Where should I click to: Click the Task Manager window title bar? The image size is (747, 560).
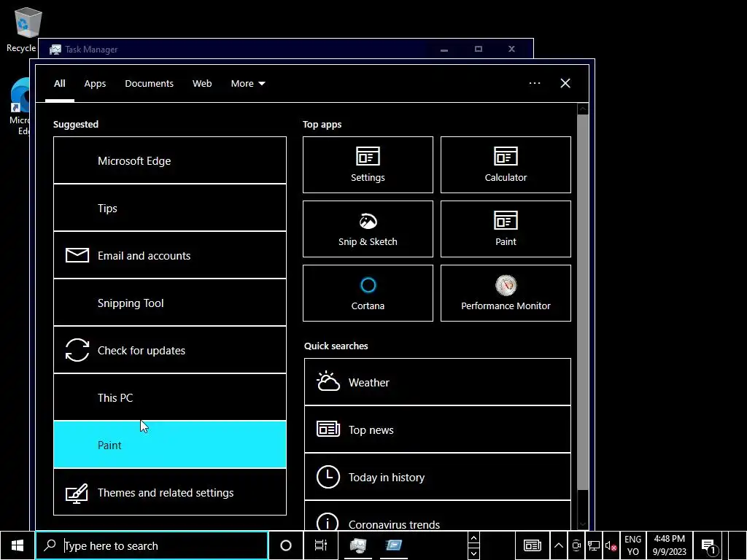pos(286,49)
